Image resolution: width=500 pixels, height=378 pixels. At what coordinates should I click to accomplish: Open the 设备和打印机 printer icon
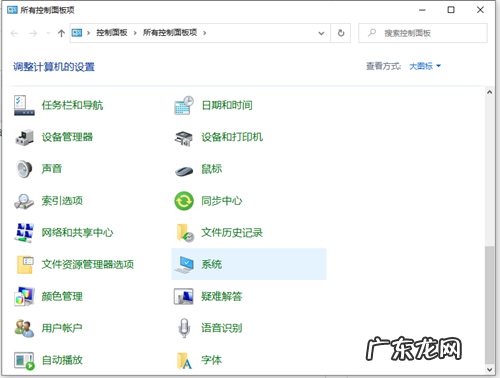point(184,138)
